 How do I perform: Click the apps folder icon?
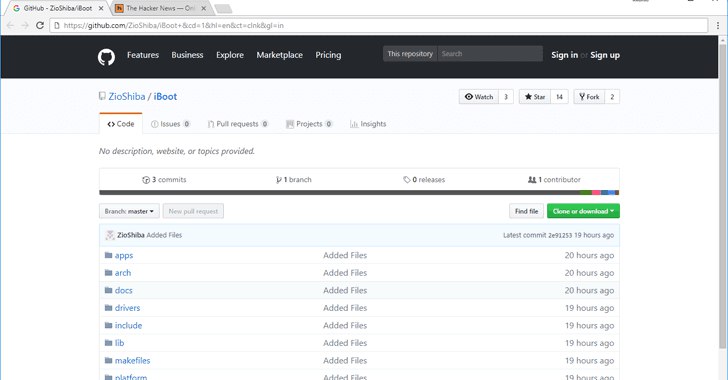click(x=108, y=255)
